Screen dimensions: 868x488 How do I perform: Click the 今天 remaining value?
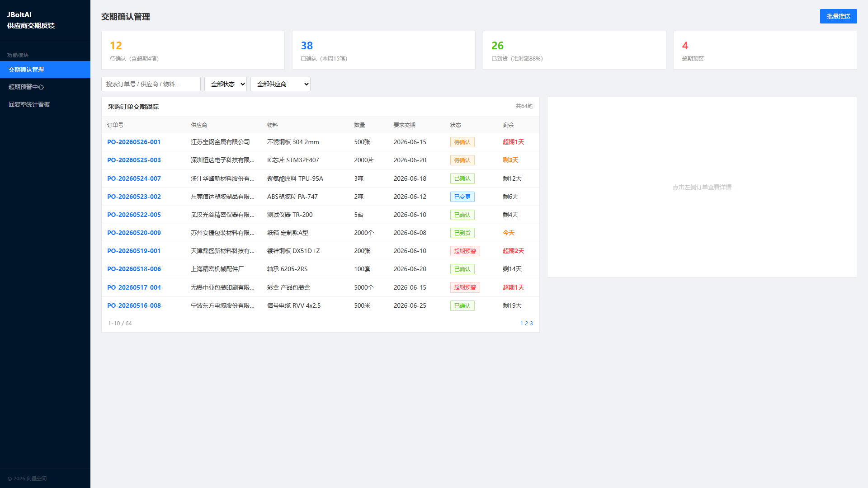click(x=509, y=233)
